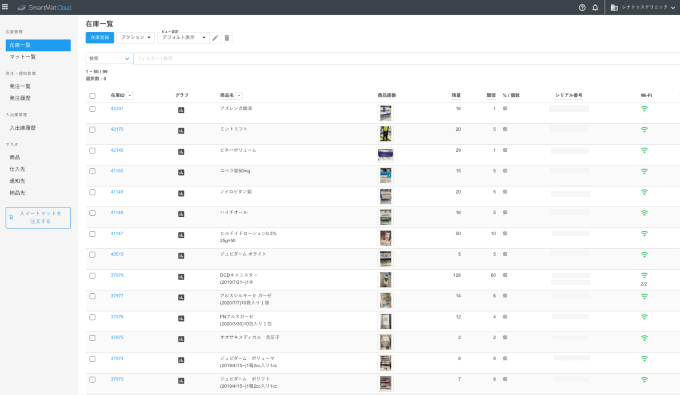
Task: Check the row for stock 42145
Action: tap(92, 150)
